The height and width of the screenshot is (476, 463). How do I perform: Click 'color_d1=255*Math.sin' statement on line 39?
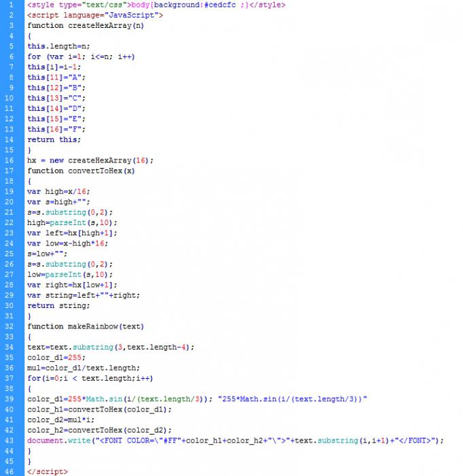[x=120, y=399]
